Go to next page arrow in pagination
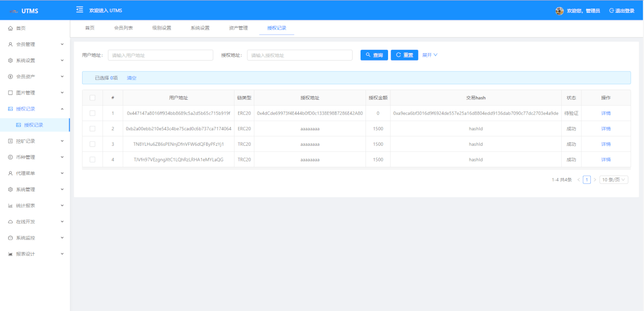Image resolution: width=644 pixels, height=311 pixels. click(595, 180)
